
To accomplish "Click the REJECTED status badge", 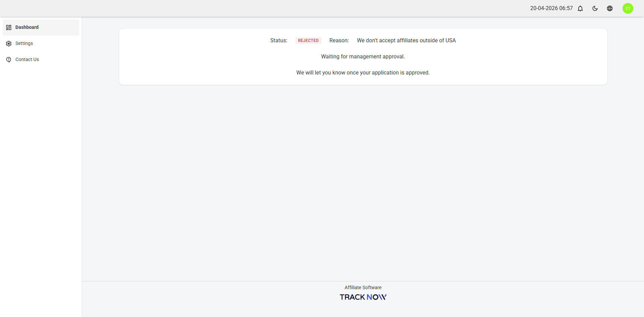I will [308, 41].
